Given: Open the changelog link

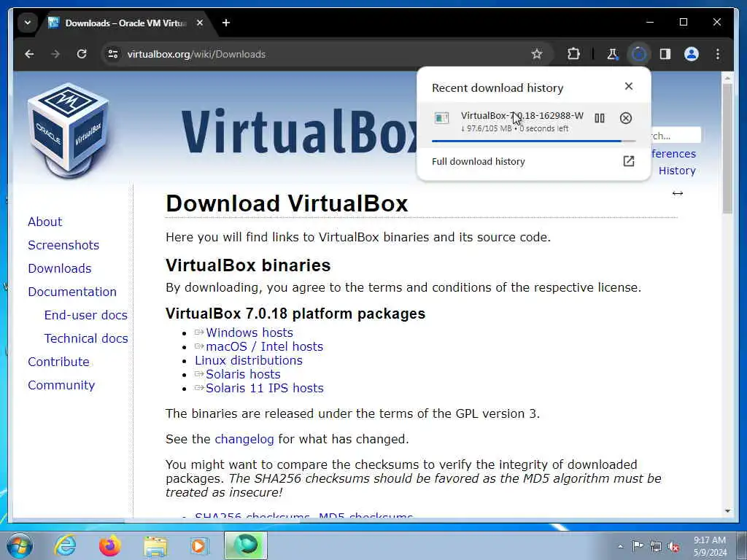Looking at the screenshot, I should [244, 439].
